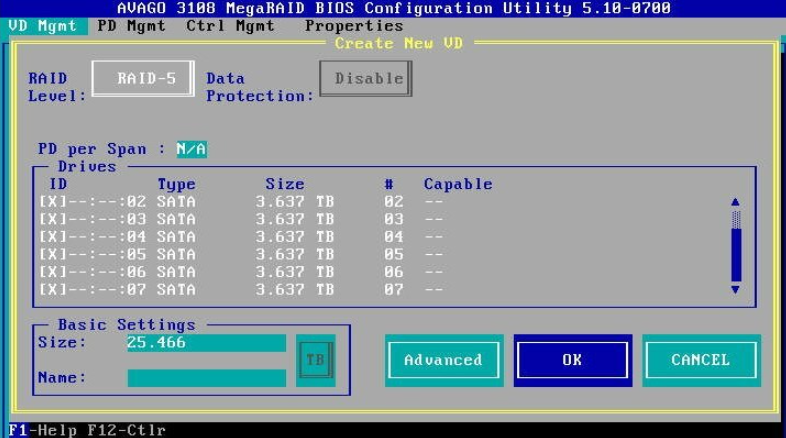Viewport: 786px width, 438px height.
Task: Go to the Properties tab
Action: click(x=354, y=26)
